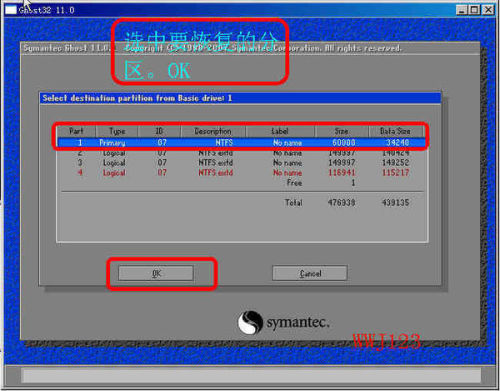This screenshot has height=391, width=500.
Task: Minimize the Ghost32 11.0 window
Action: (x=461, y=10)
